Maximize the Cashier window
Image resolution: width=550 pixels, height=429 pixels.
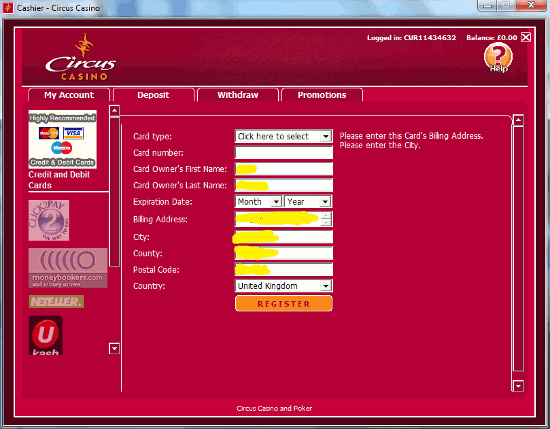[505, 5]
